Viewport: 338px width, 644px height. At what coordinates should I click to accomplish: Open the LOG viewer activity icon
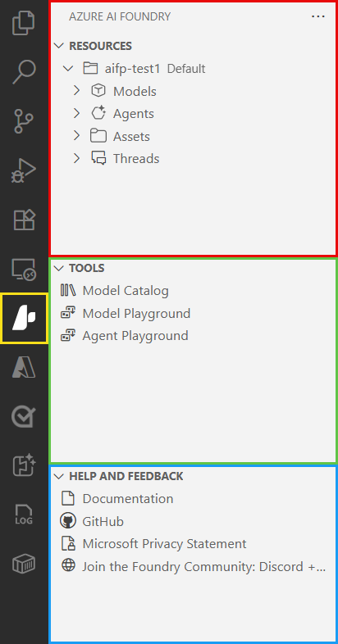pyautogui.click(x=24, y=515)
